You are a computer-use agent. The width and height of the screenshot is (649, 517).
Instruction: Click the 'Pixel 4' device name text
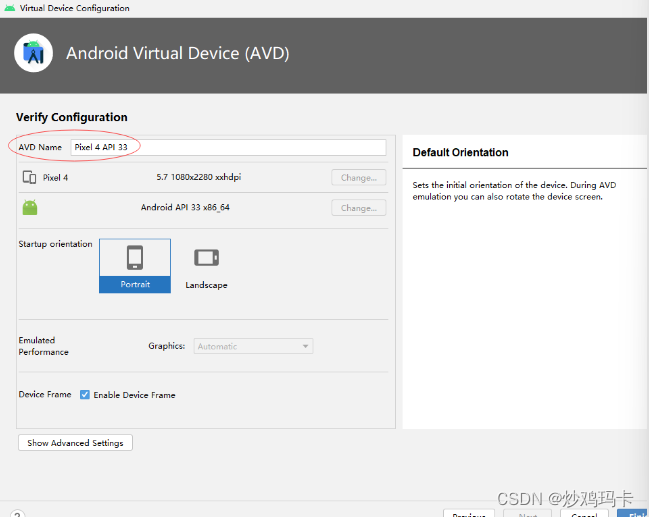(55, 178)
